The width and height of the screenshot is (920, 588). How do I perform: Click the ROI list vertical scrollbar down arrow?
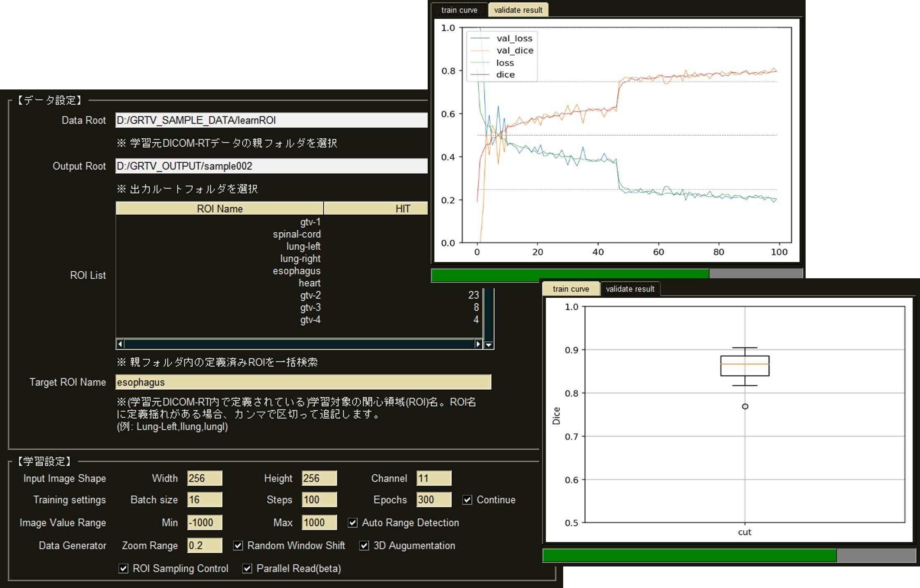click(x=487, y=344)
